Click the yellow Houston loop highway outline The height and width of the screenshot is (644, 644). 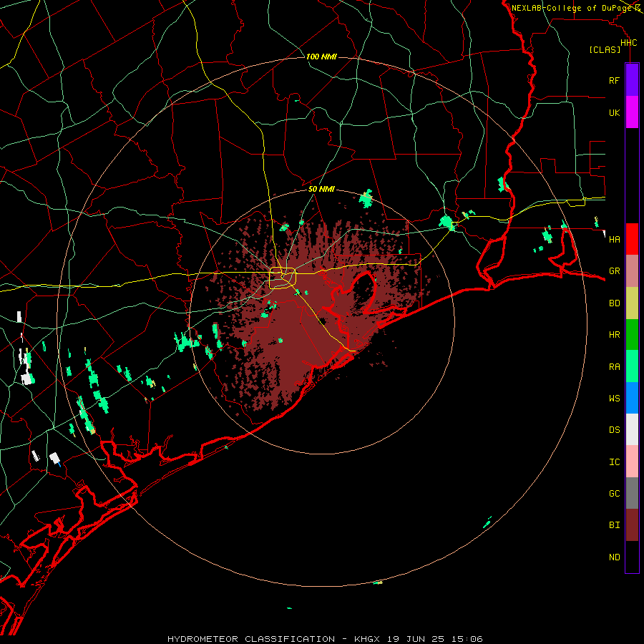tap(283, 278)
